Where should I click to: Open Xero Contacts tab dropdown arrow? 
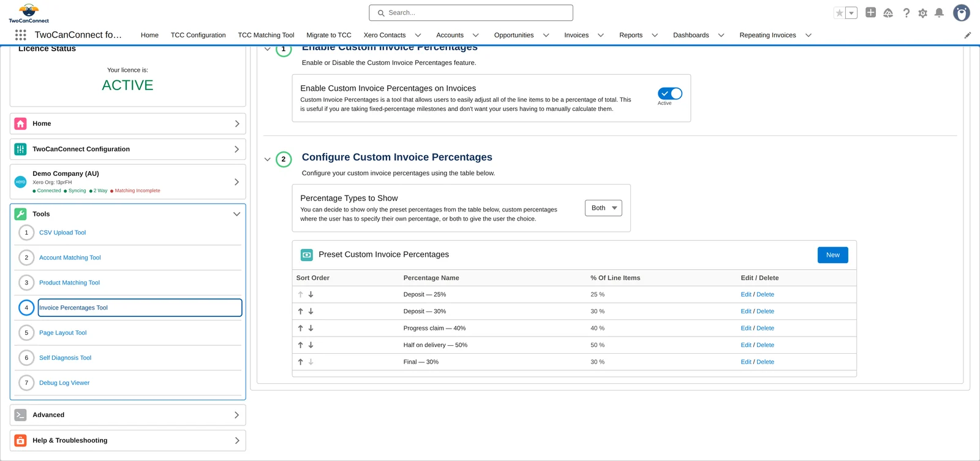pos(418,36)
